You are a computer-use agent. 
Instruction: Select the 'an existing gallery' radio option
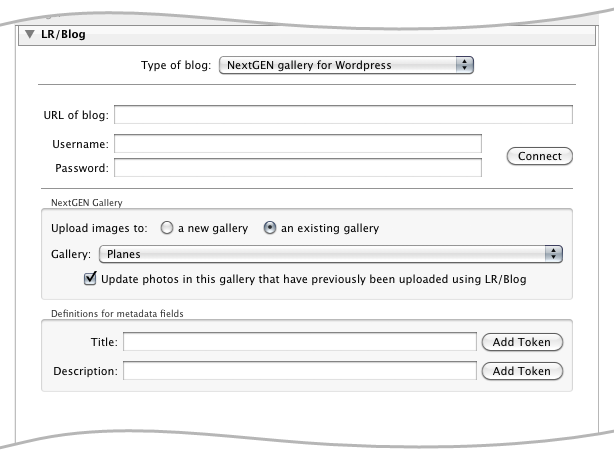coord(269,228)
